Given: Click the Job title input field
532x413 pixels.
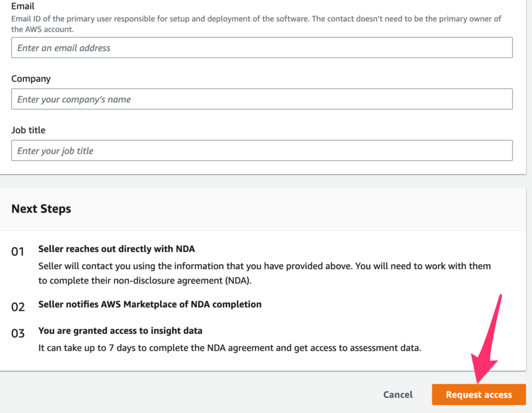Looking at the screenshot, I should 262,150.
